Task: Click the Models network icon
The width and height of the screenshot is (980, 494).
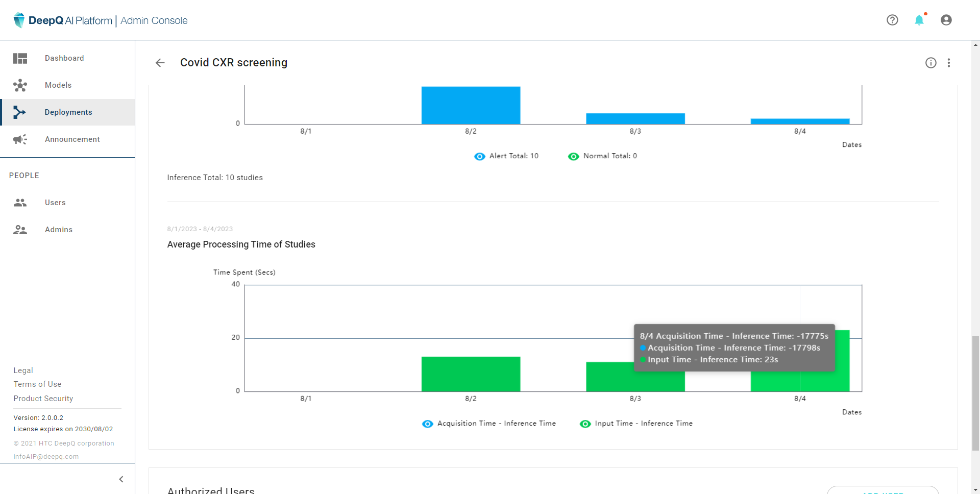Action: pyautogui.click(x=20, y=85)
